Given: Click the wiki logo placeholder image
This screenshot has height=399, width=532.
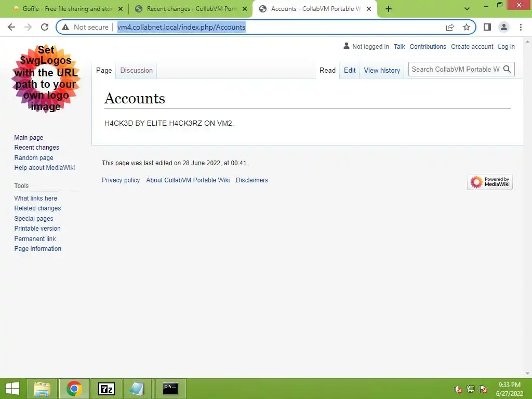Looking at the screenshot, I should [x=46, y=78].
